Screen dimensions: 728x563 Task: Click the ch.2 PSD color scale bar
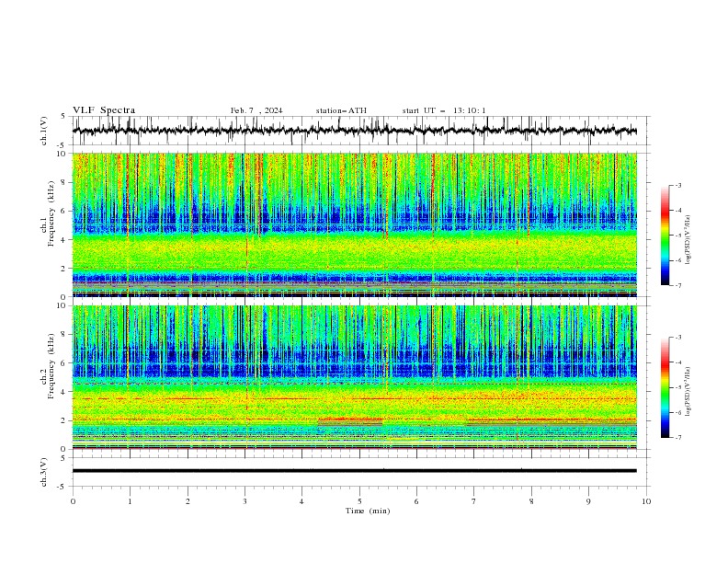[x=665, y=387]
